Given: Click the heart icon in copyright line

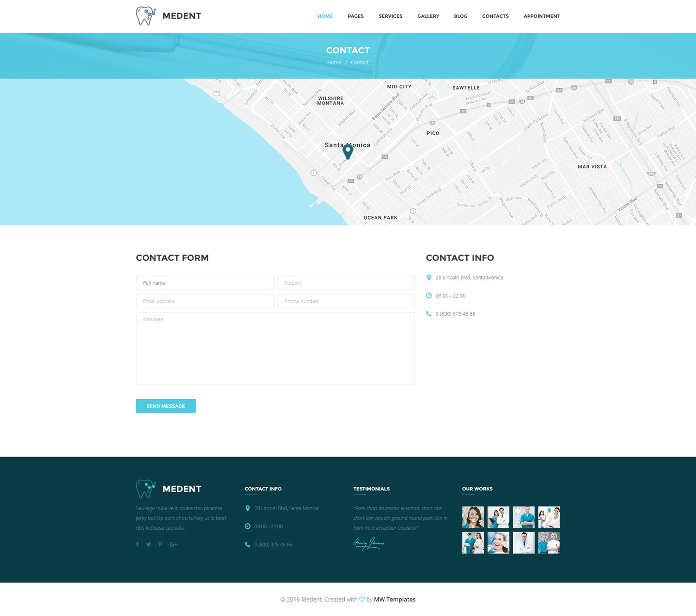Looking at the screenshot, I should coord(362,600).
